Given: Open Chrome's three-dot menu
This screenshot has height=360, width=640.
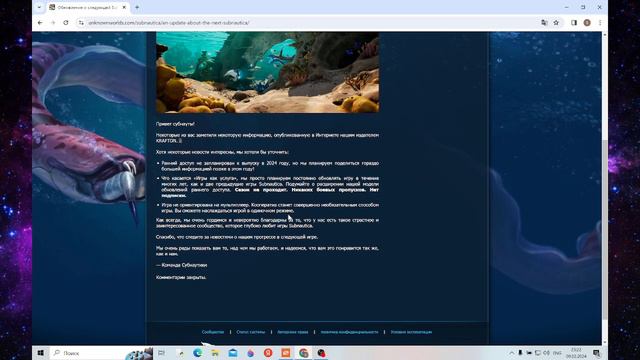Looking at the screenshot, I should (600, 23).
